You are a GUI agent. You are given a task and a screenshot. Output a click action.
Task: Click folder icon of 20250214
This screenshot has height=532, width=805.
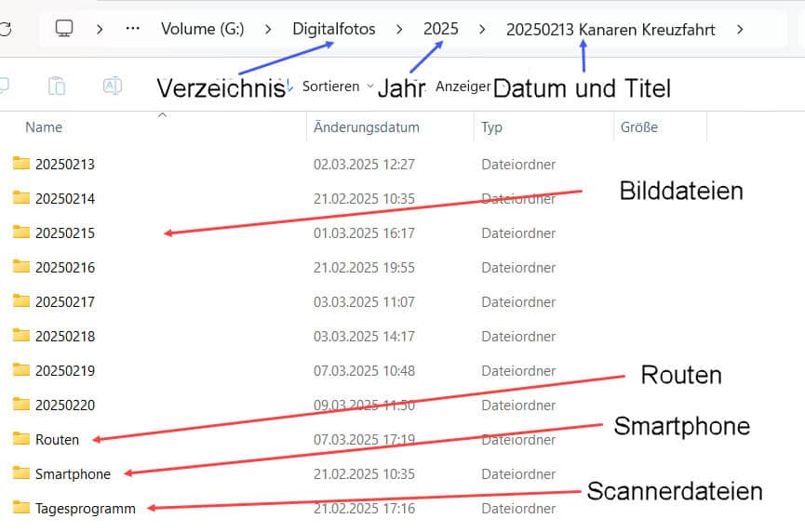pos(21,197)
